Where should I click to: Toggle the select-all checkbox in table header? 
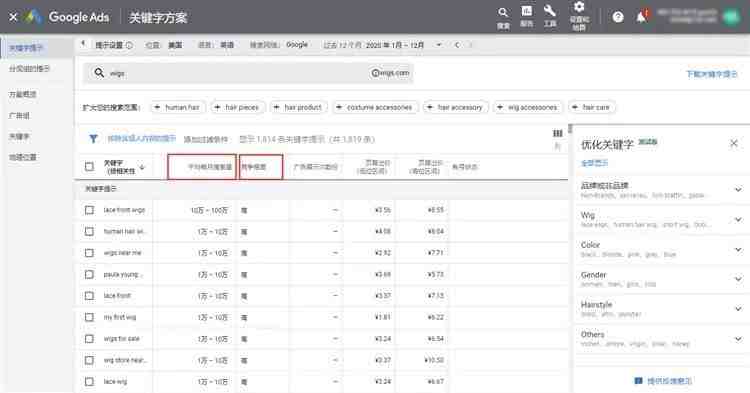[x=89, y=166]
